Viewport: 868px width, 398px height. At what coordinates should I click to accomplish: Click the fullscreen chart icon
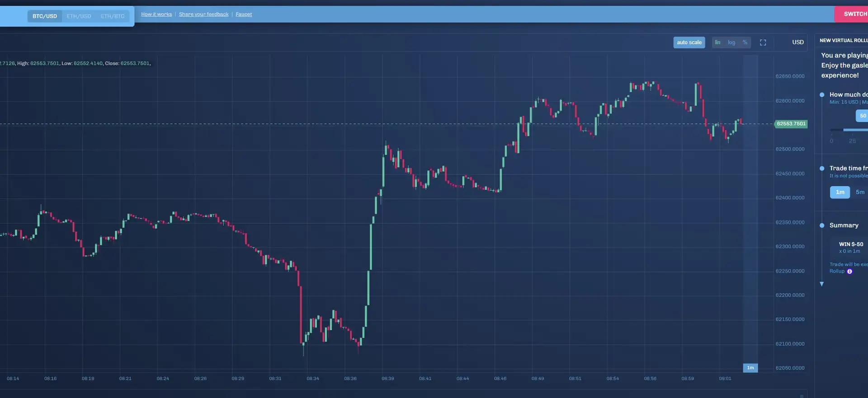[x=763, y=42]
